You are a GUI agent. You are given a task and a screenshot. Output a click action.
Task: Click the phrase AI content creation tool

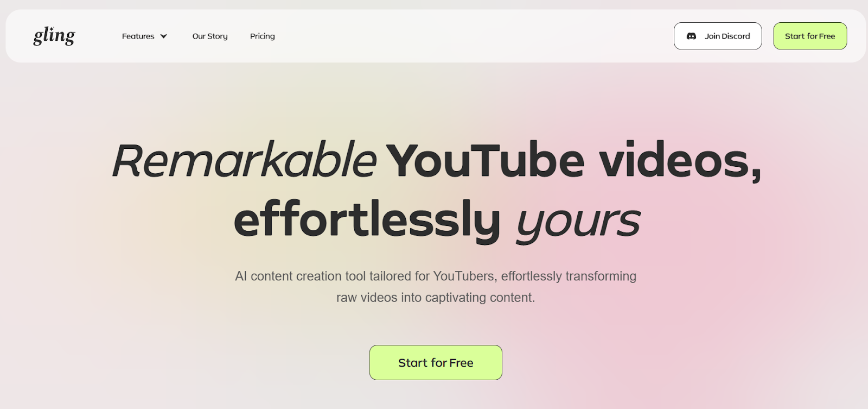pos(301,276)
